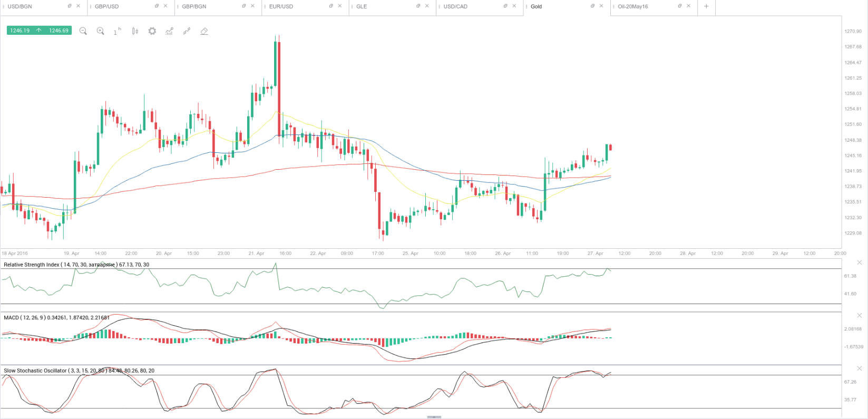Image resolution: width=868 pixels, height=419 pixels.
Task: Open the GBP/USD chart tab
Action: 107,6
